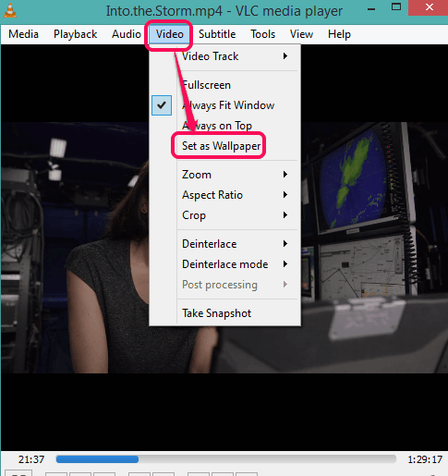
Task: Open the Subtitle menu
Action: click(217, 34)
